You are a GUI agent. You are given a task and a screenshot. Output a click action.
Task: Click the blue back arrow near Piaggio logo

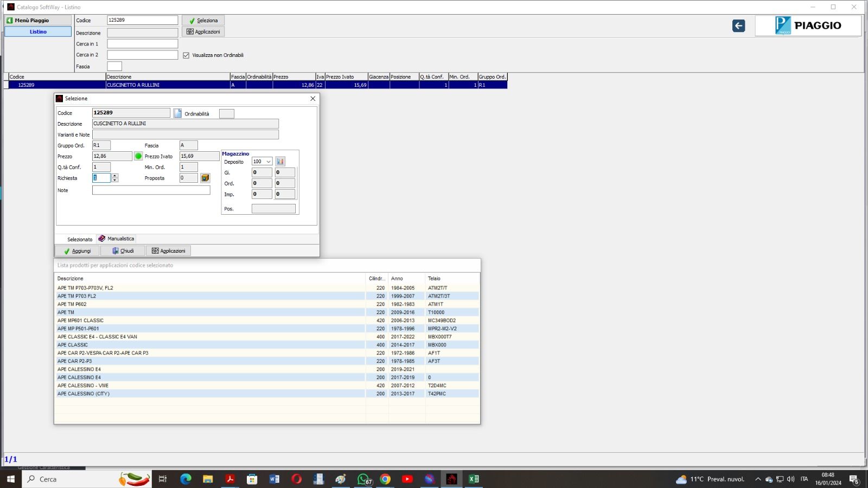738,25
